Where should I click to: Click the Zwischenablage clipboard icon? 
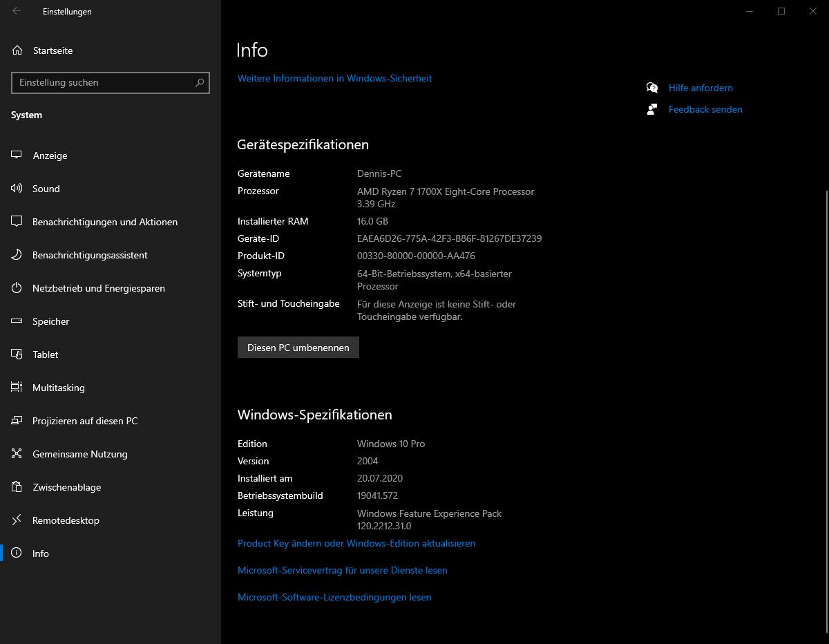coord(17,487)
